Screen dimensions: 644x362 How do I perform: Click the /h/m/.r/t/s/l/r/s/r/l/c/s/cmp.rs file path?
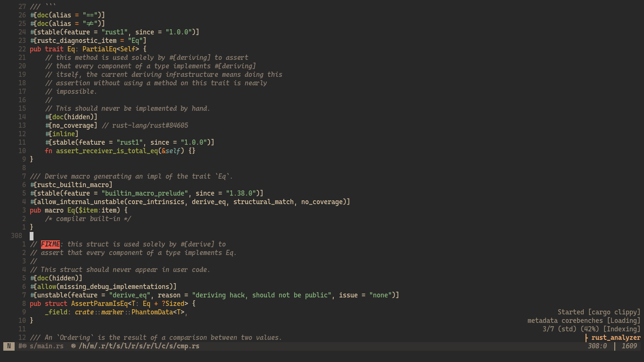139,346
